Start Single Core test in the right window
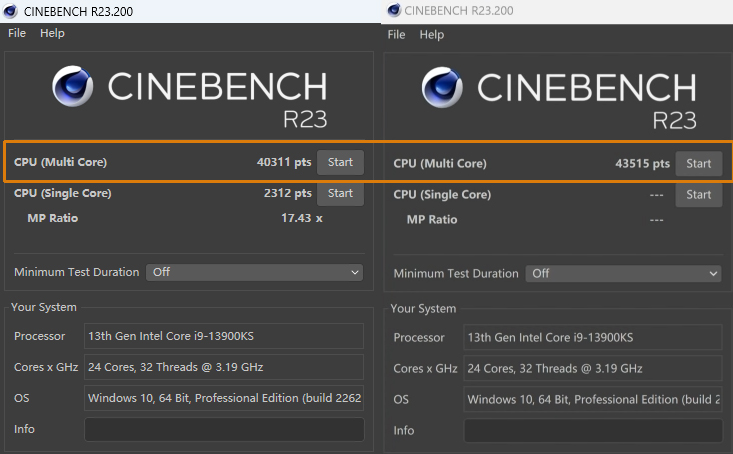Image resolution: width=733 pixels, height=454 pixels. point(698,194)
